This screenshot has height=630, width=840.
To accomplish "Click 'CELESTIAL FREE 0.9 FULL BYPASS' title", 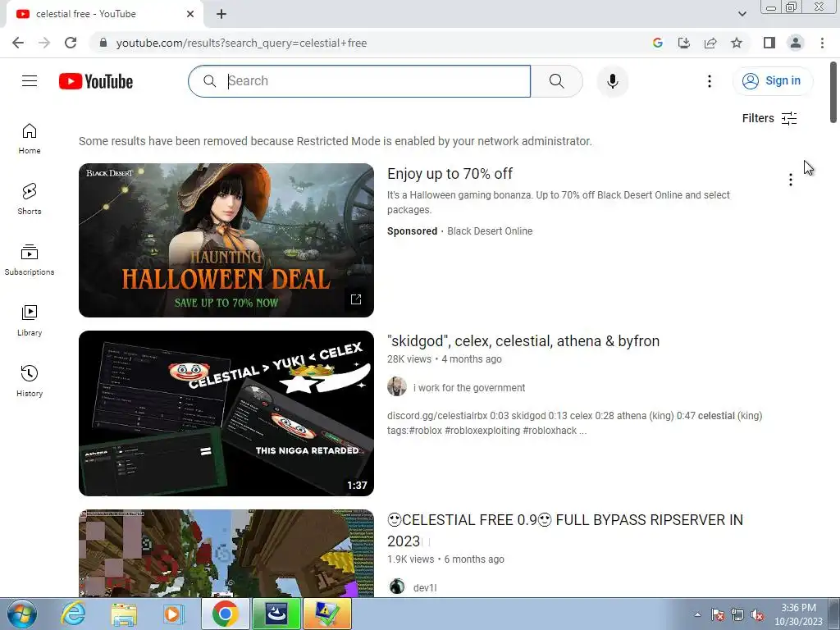I will coord(564,530).
